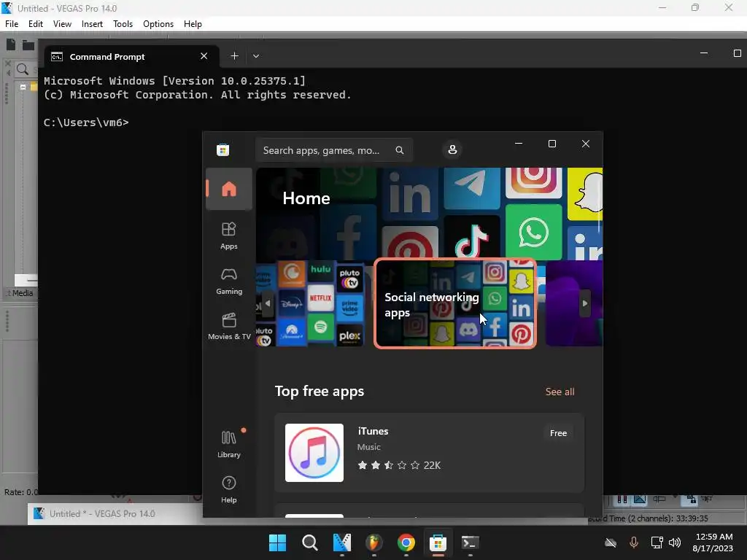Click Free button for iTunes
This screenshot has width=747, height=560.
click(558, 433)
